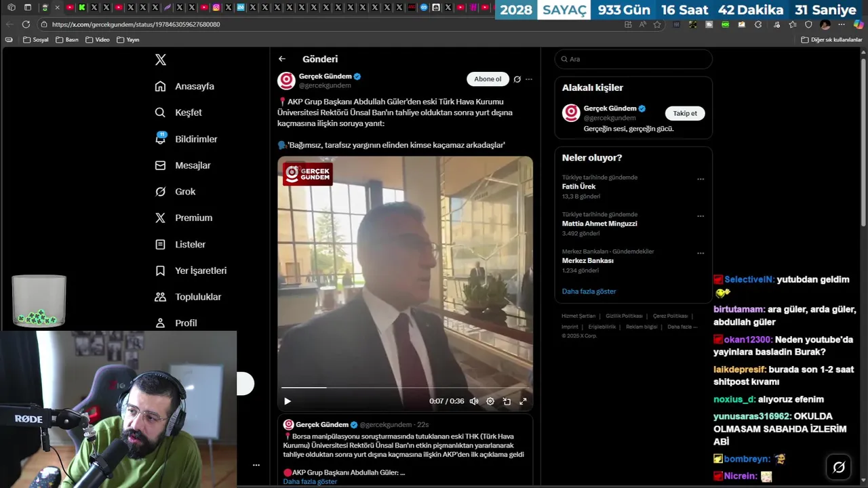Open the browser profile avatar
The height and width of the screenshot is (488, 868).
825,24
